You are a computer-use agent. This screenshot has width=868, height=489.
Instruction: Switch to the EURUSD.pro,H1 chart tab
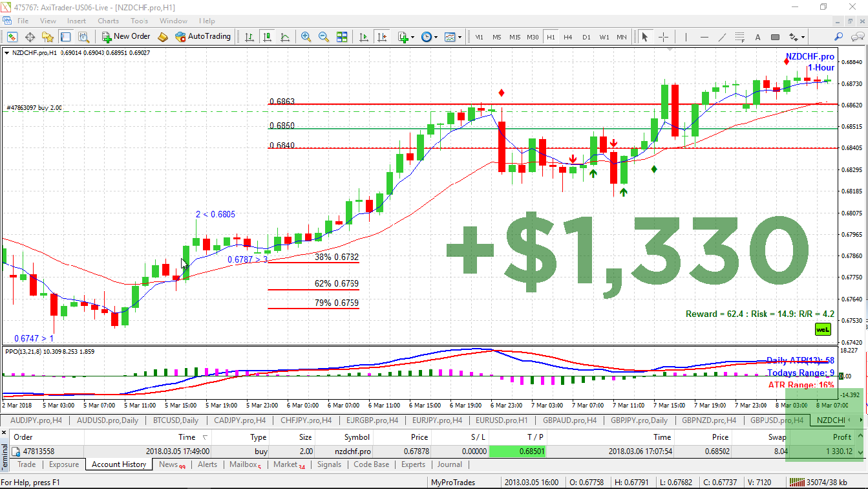(x=503, y=420)
